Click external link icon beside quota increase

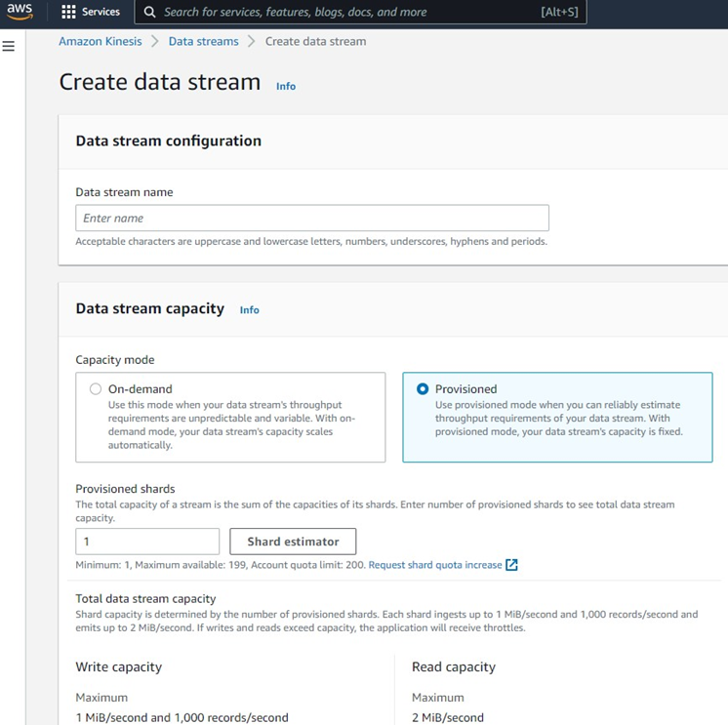tap(511, 565)
